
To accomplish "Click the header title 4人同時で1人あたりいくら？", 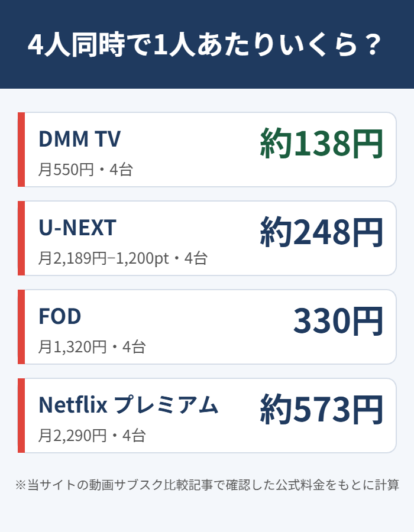I will 205,45.
